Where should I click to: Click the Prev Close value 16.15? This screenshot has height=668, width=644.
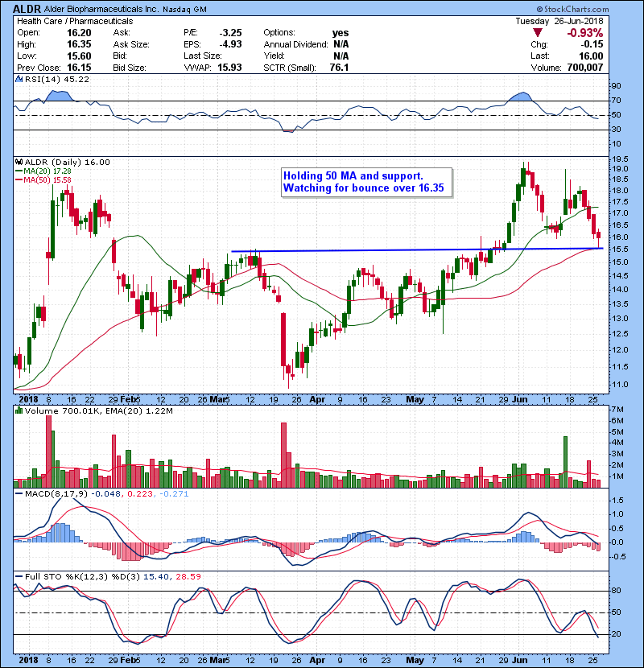coord(79,68)
